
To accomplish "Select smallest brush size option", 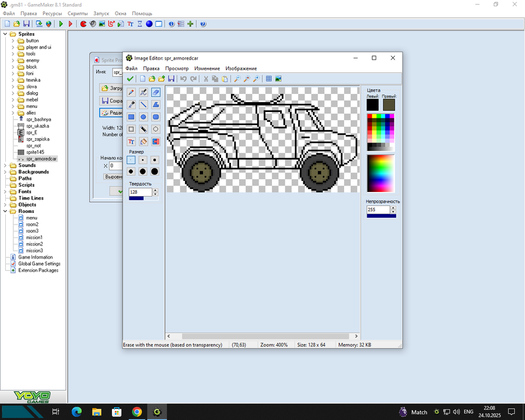I will [x=131, y=160].
